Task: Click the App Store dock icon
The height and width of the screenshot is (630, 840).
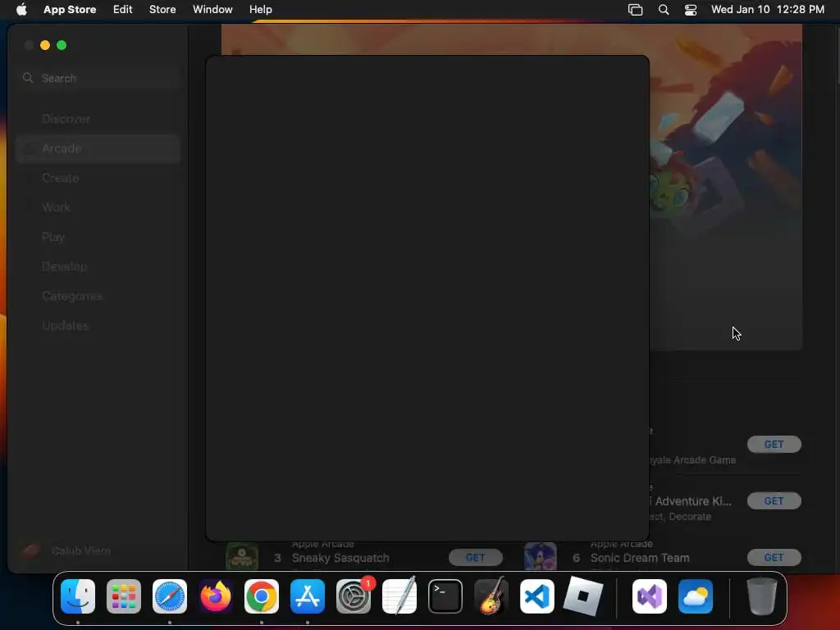Action: coord(308,596)
